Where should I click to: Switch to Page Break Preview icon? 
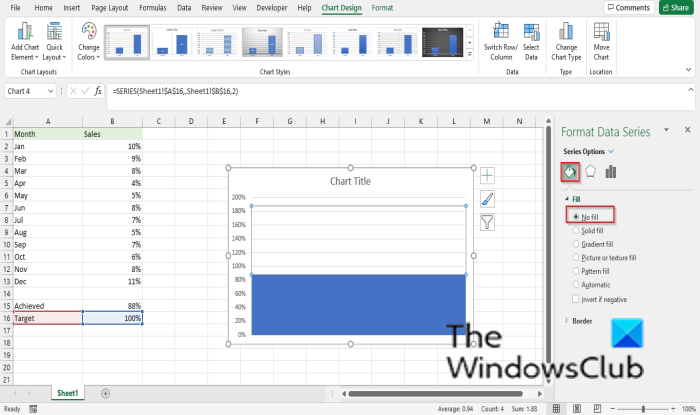coord(597,408)
